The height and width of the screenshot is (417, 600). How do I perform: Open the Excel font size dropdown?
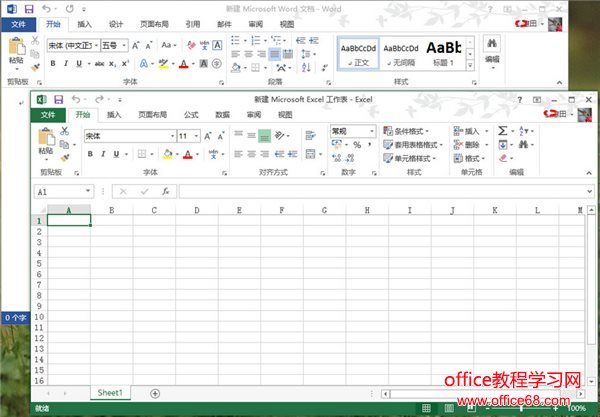196,136
